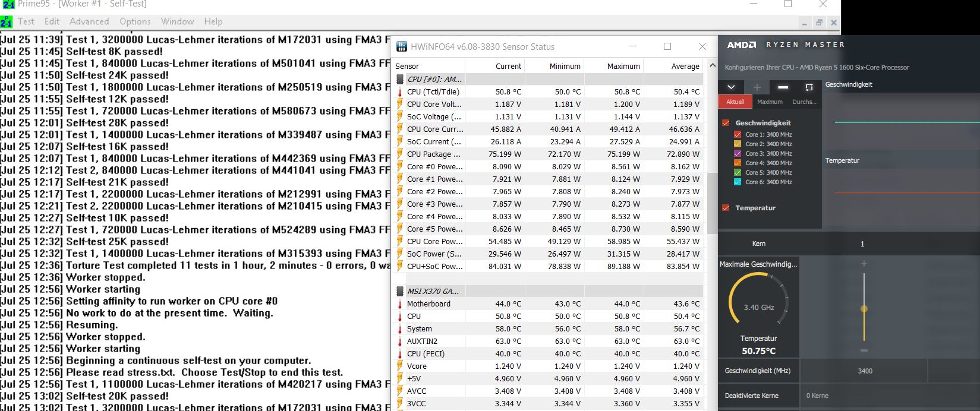The width and height of the screenshot is (980, 411).
Task: Click the plus icon in the Ryzen Master toolbar
Action: point(757,87)
